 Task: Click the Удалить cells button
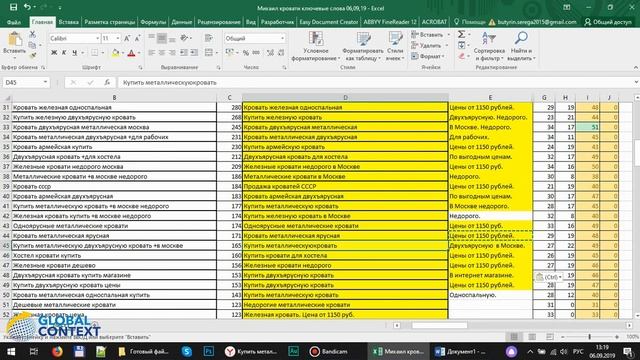430,45
